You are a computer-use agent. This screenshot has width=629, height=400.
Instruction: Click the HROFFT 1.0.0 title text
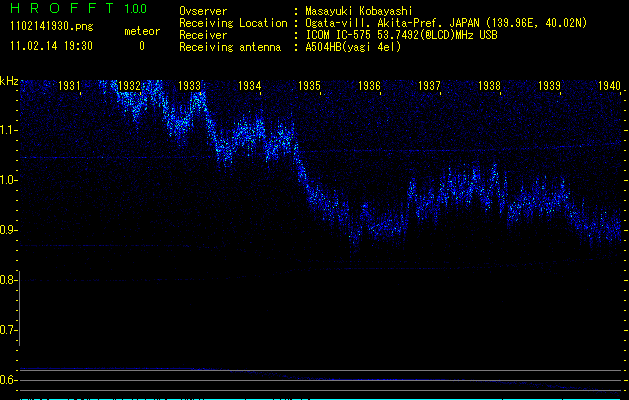pyautogui.click(x=78, y=8)
